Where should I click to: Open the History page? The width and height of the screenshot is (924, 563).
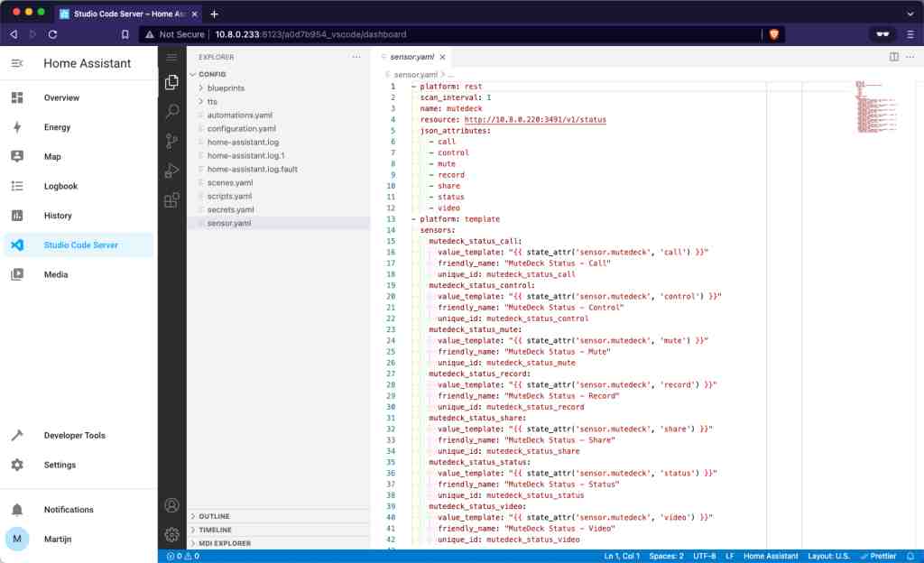click(x=79, y=216)
